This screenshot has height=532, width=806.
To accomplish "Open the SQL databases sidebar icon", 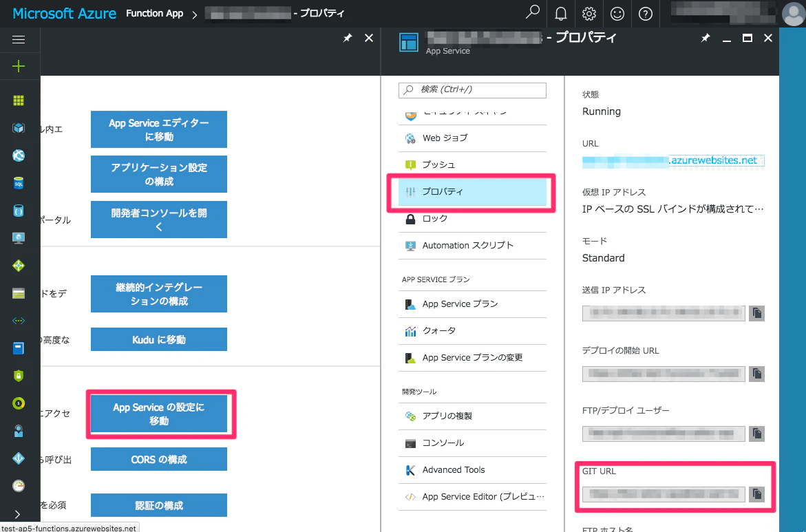I will pyautogui.click(x=19, y=183).
